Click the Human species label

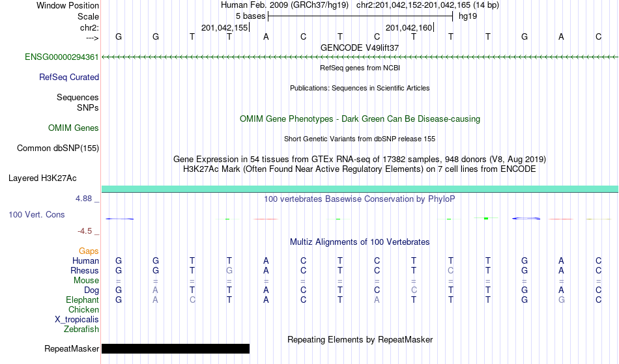pos(85,260)
